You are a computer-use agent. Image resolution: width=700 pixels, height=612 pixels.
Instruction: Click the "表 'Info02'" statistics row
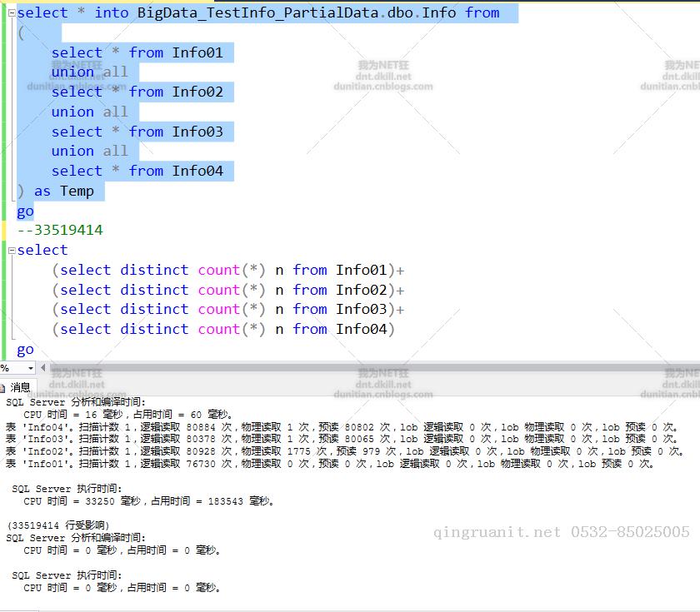(345, 451)
